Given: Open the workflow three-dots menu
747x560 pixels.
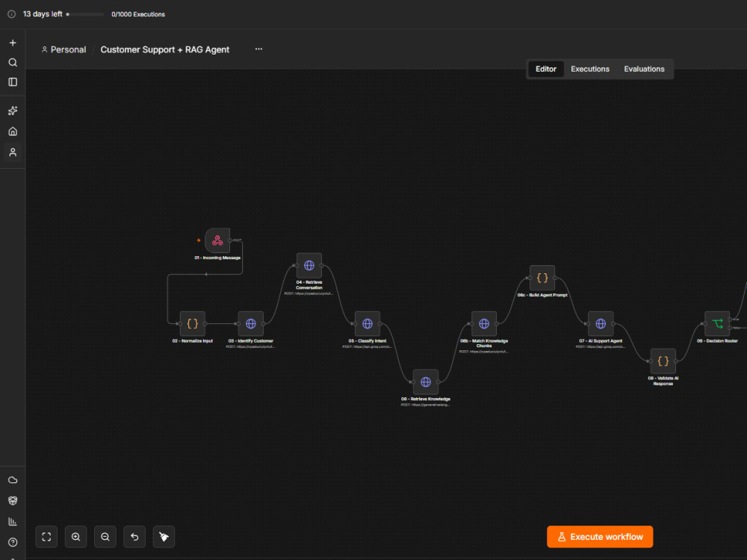Looking at the screenshot, I should (x=258, y=49).
